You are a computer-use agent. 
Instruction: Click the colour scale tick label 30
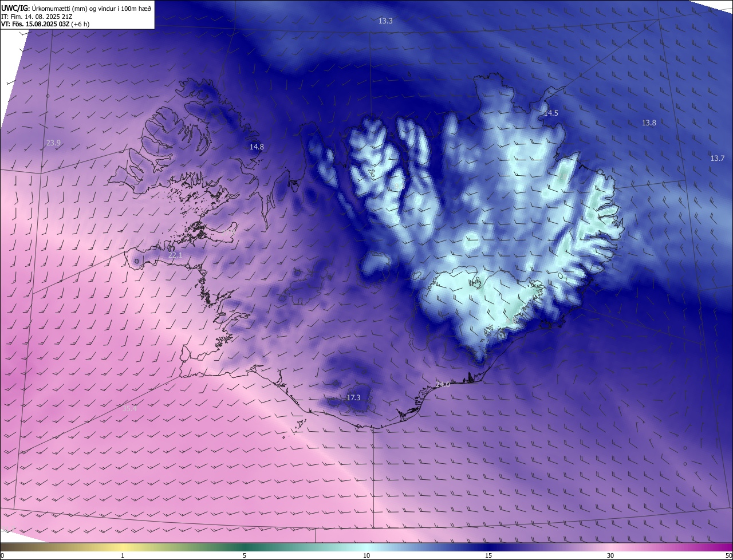[610, 555]
